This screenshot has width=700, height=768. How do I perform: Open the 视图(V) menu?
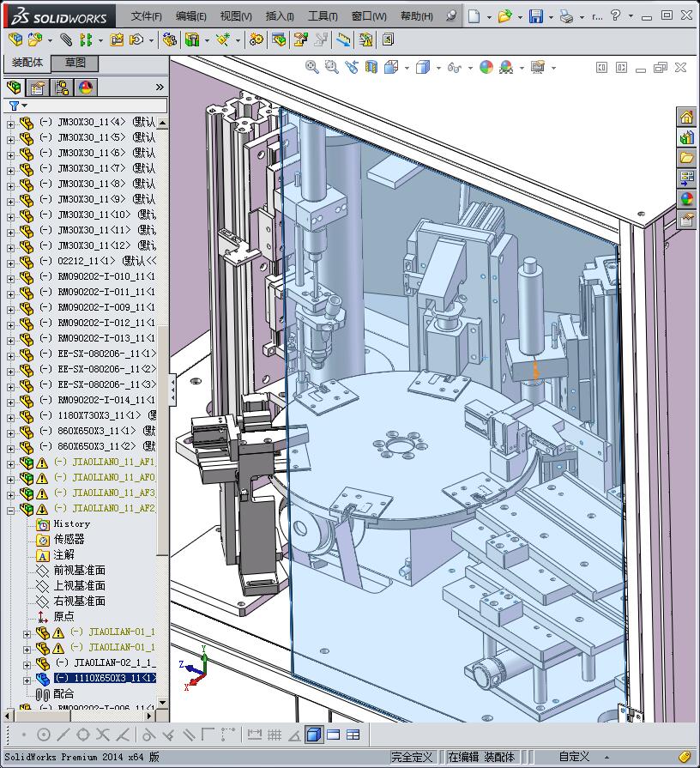[x=236, y=16]
